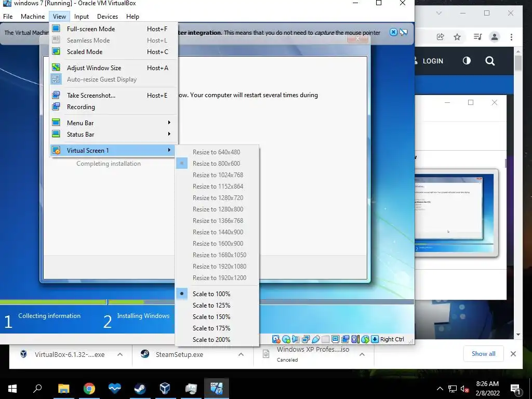Open the Chrome profile avatar
The width and height of the screenshot is (532, 399).
coord(495,37)
